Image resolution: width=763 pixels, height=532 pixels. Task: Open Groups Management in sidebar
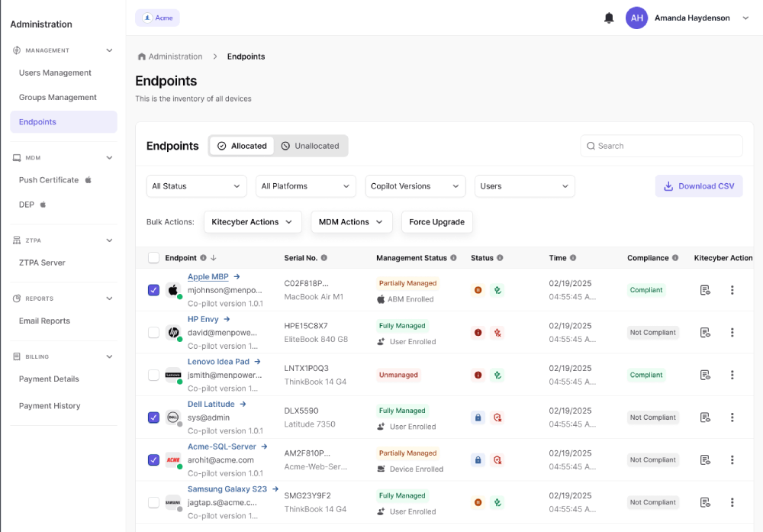click(x=58, y=98)
